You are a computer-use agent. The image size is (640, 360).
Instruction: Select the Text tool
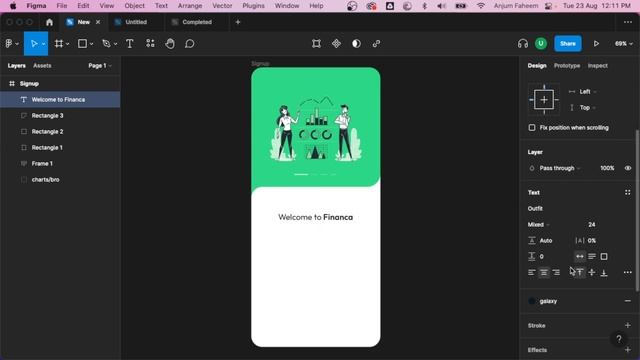click(x=130, y=44)
